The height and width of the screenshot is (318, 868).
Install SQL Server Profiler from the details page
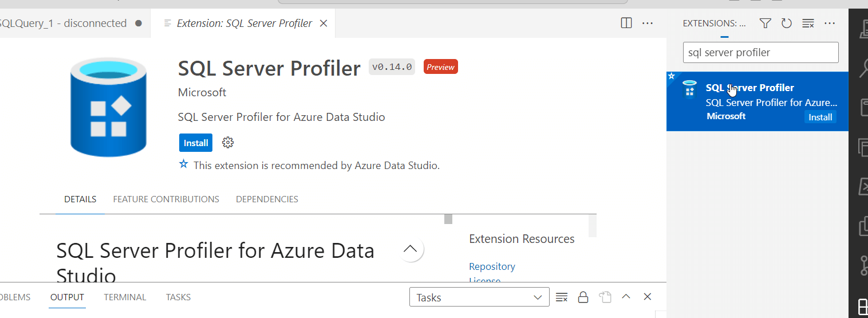(196, 143)
